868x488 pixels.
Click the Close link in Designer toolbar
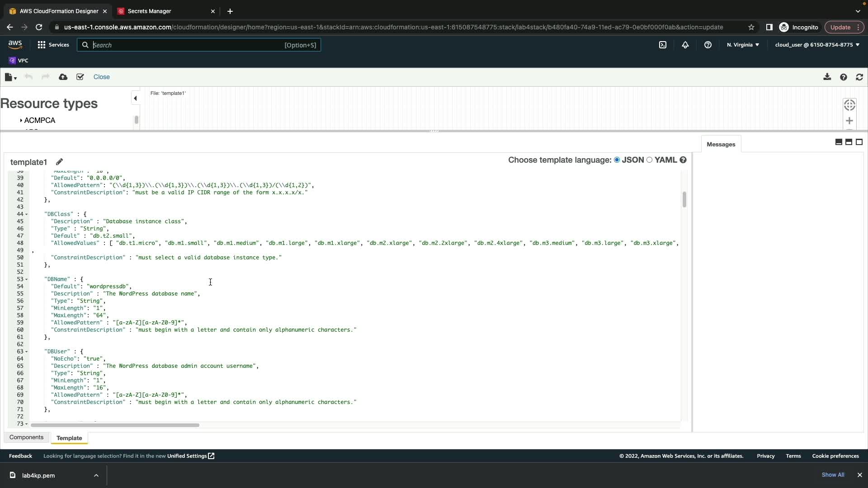(x=101, y=77)
